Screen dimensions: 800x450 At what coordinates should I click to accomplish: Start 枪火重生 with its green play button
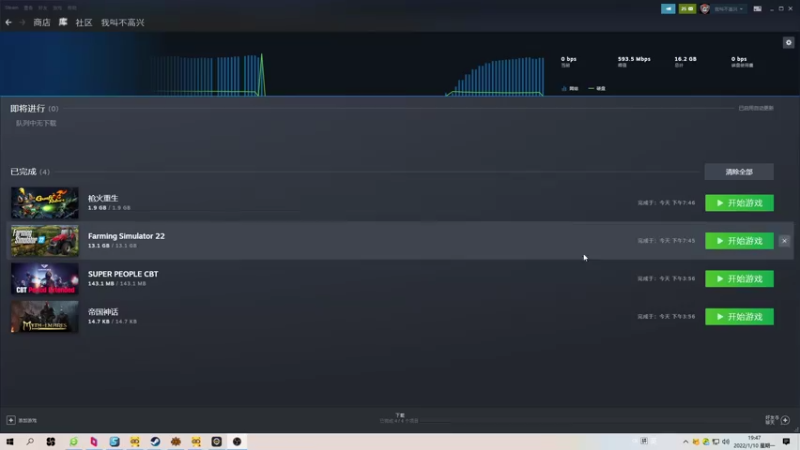[739, 203]
